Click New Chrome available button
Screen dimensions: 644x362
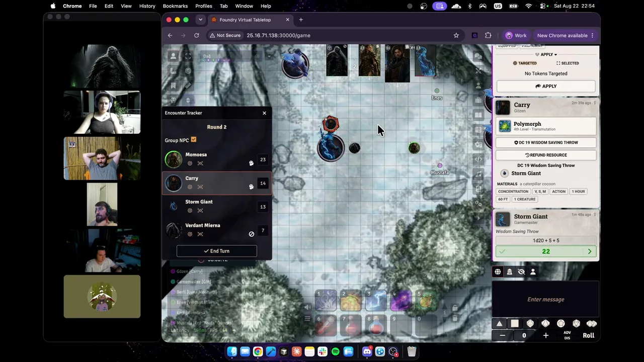[566, 35]
